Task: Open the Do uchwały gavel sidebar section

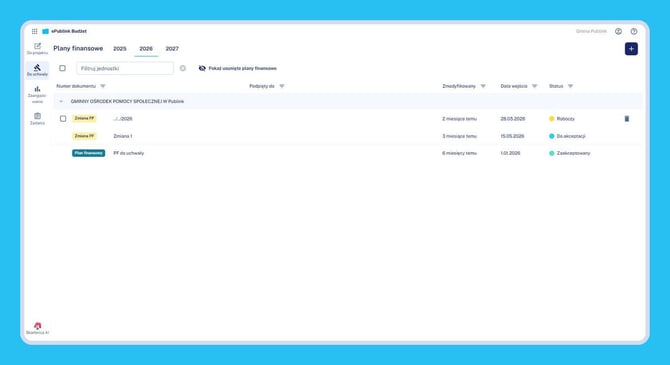Action: [37, 71]
